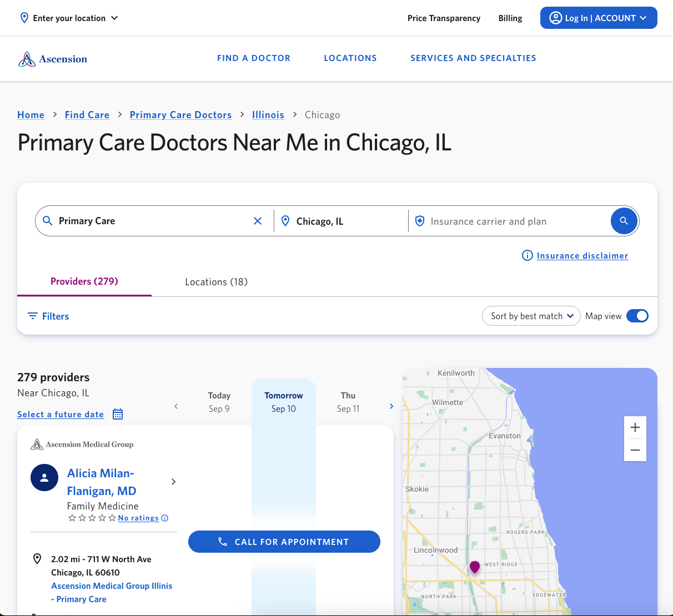Viewport: 673px width, 616px height.
Task: Show next appointment dates with right arrow
Action: pos(391,406)
